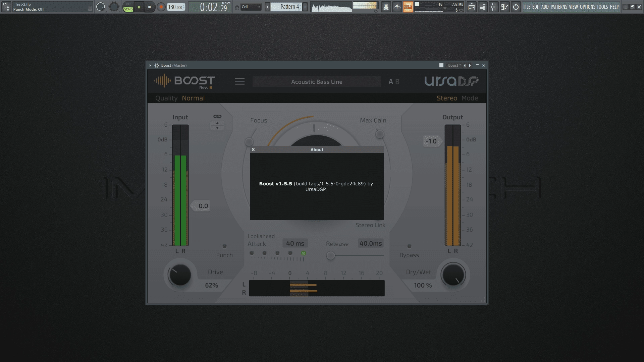This screenshot has width=644, height=362.
Task: Enable wait for input before playing
Action: point(397,7)
